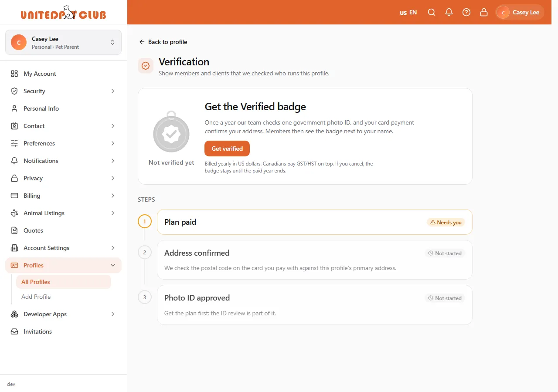The image size is (558, 392).
Task: Collapse the Profiles submenu chevron
Action: coord(113,265)
